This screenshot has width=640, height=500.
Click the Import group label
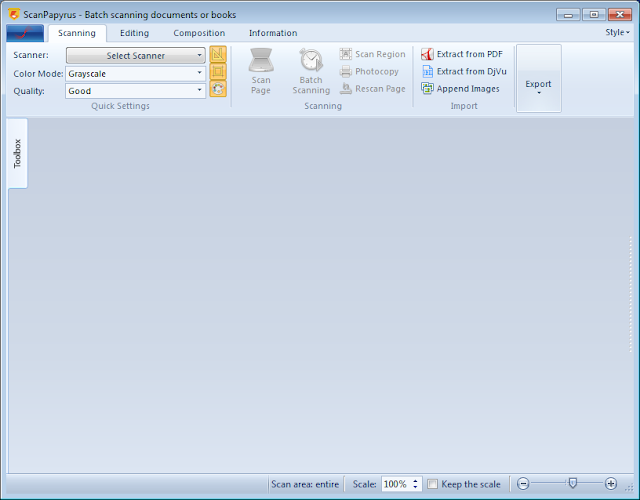[x=464, y=106]
